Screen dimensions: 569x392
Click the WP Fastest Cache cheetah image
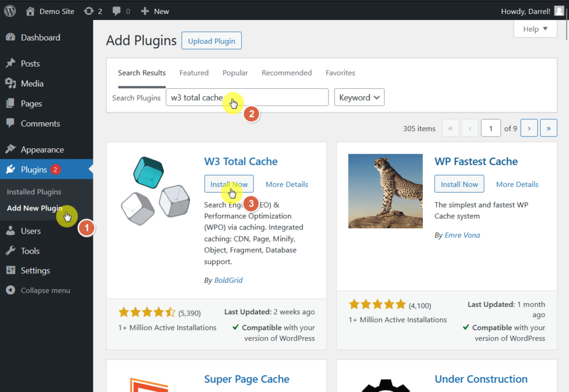386,191
